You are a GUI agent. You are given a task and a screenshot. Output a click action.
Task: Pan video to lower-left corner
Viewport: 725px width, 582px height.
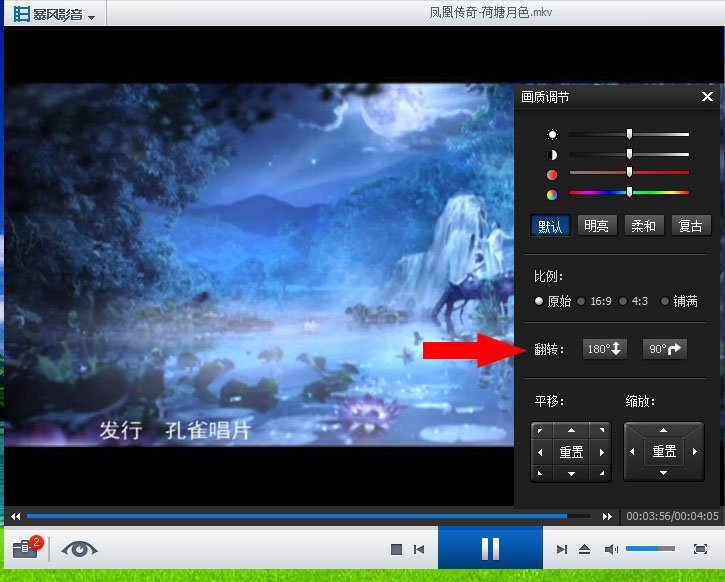pyautogui.click(x=540, y=473)
